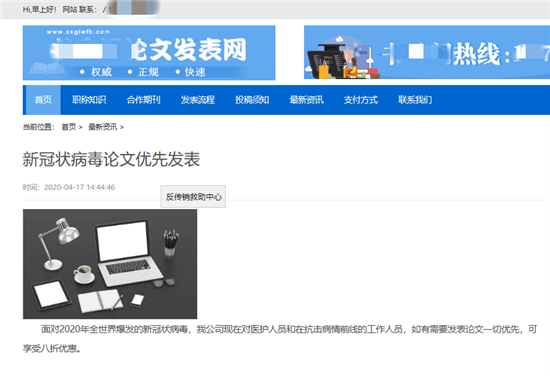The width and height of the screenshot is (550, 380).
Task: Click the 最新资讯 breadcrumb link
Action: pyautogui.click(x=102, y=127)
